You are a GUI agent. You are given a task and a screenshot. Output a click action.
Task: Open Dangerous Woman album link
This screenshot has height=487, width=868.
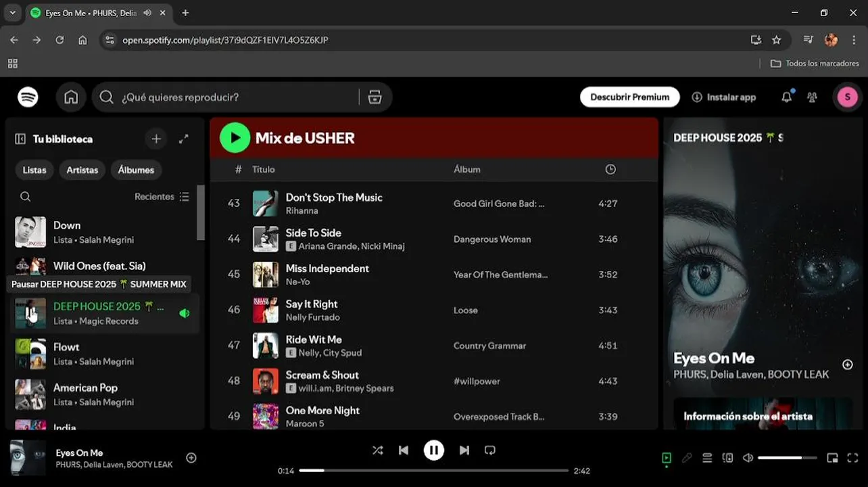point(492,239)
